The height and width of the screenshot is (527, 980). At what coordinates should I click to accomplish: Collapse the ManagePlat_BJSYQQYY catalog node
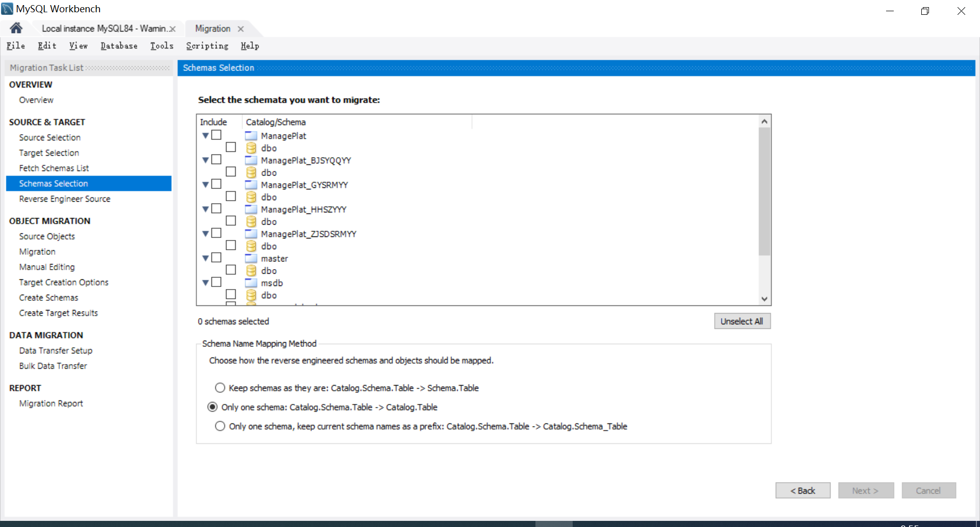click(206, 160)
